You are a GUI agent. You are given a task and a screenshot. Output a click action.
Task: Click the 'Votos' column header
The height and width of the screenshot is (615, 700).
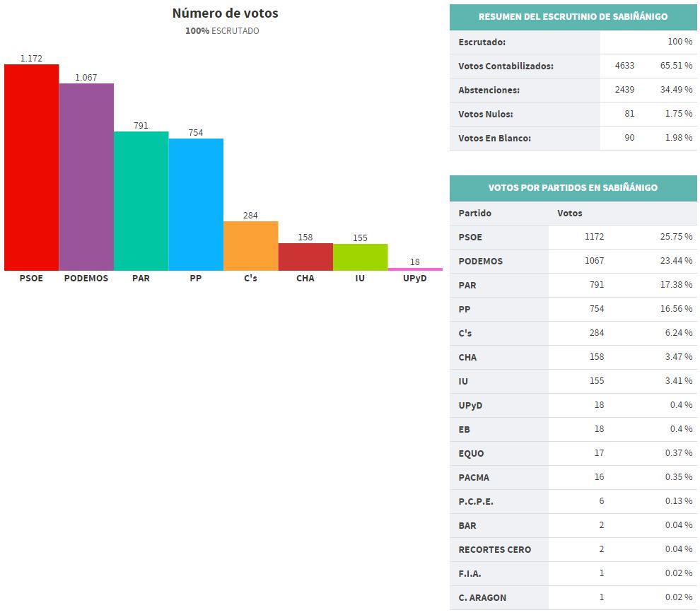coord(569,213)
